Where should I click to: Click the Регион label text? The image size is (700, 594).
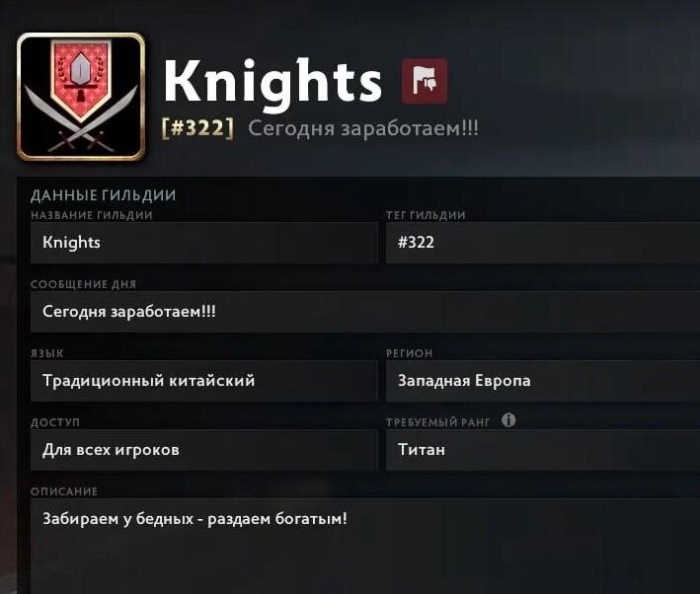click(410, 353)
